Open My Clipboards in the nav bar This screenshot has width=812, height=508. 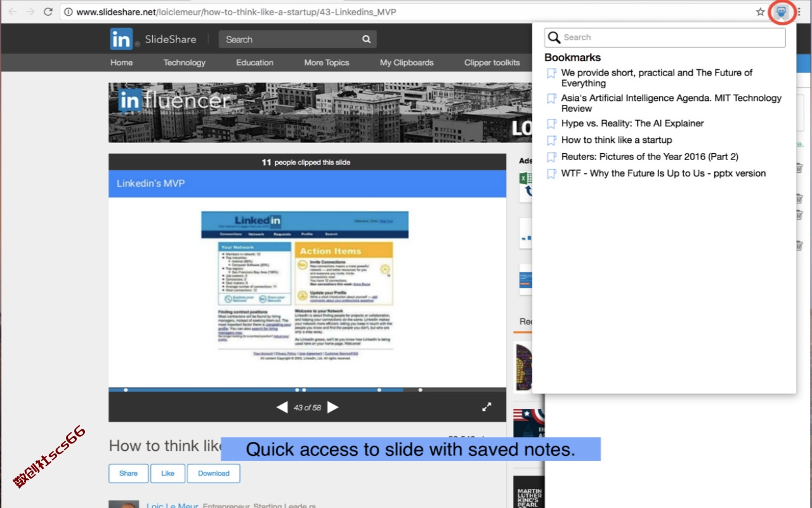[x=407, y=62]
